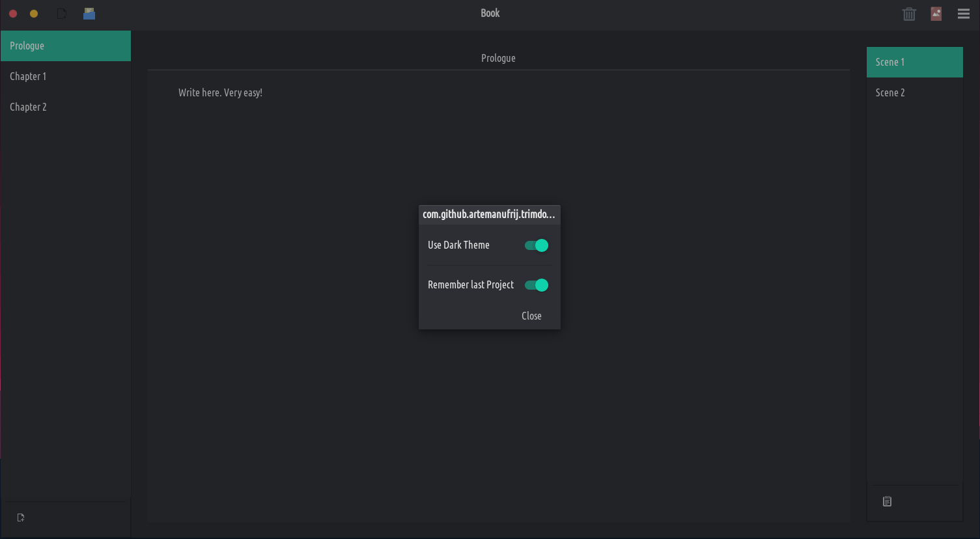Open the hamburger menu
Viewport: 980px width, 539px height.
click(964, 14)
